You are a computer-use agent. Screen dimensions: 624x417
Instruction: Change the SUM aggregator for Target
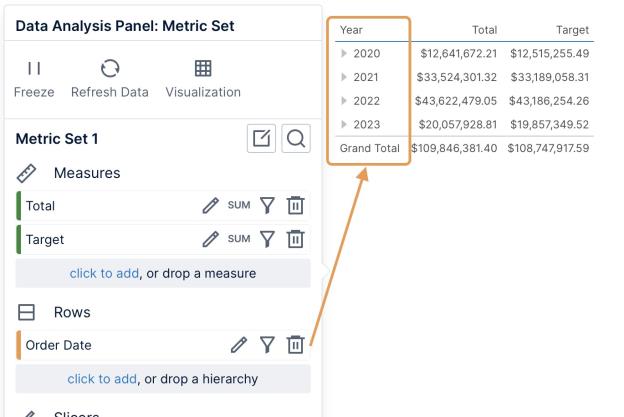tap(239, 240)
